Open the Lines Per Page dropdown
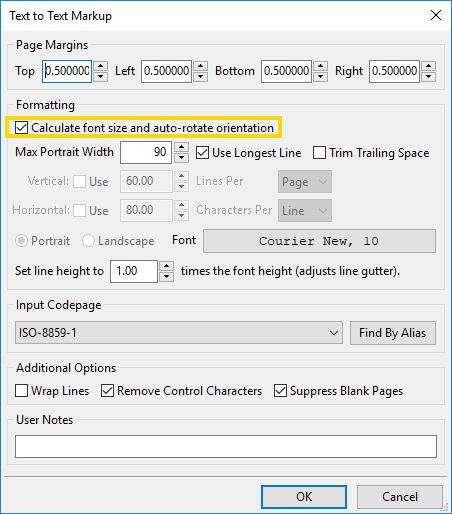 (x=305, y=182)
